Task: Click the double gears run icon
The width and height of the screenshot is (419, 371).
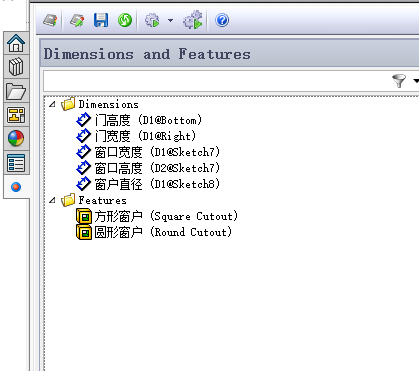Action: tap(193, 20)
